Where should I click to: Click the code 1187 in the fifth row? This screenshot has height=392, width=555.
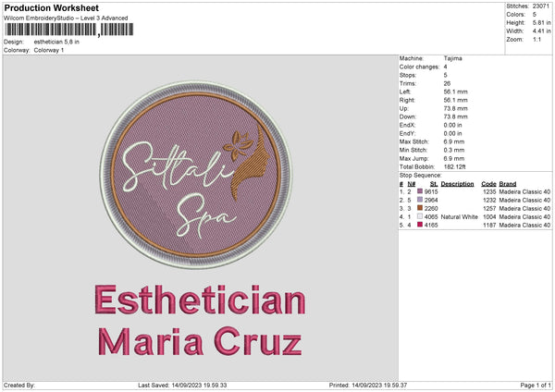point(489,225)
